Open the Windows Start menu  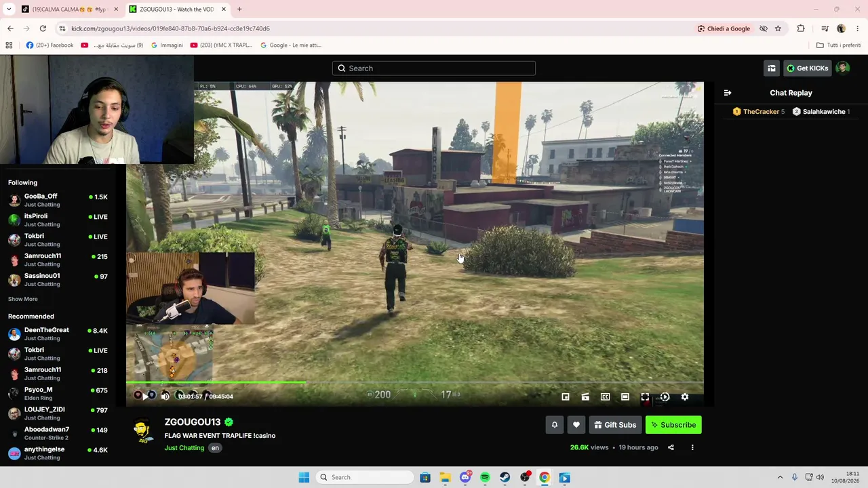point(304,477)
